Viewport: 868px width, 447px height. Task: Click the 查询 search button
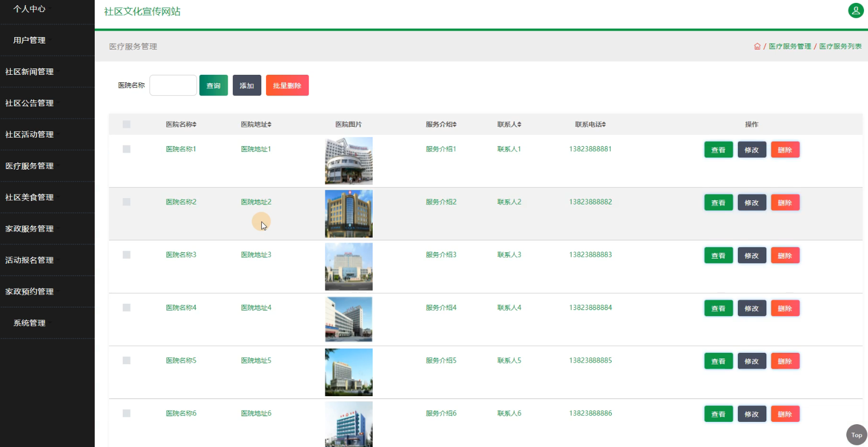click(x=213, y=86)
